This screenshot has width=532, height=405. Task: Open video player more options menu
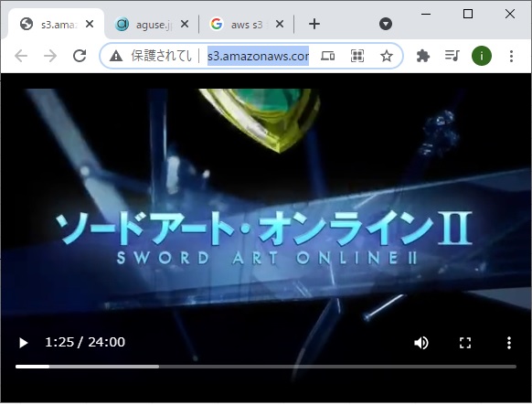pyautogui.click(x=508, y=343)
